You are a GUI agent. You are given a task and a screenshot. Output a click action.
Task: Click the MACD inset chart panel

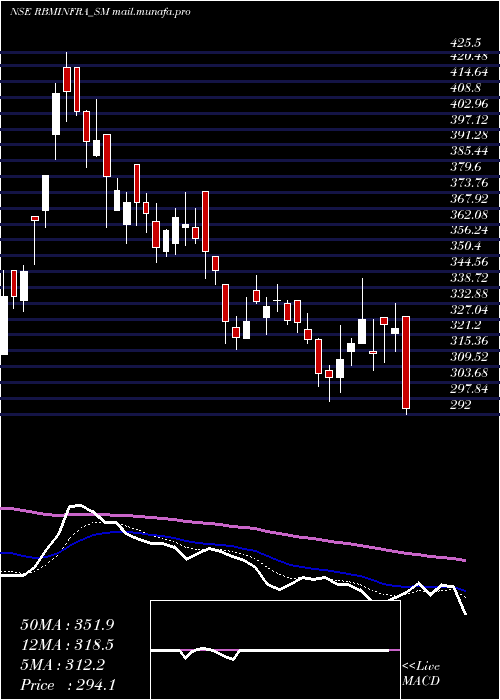pyautogui.click(x=275, y=650)
